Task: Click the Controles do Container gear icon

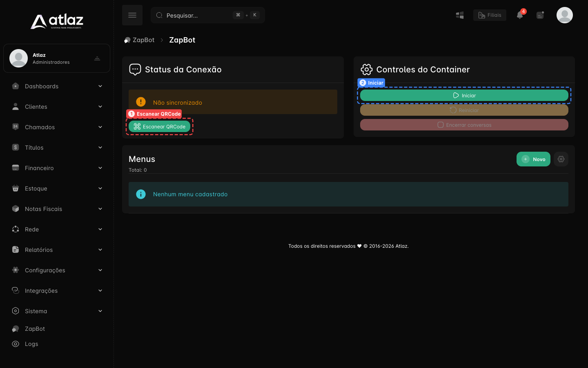Action: (367, 70)
